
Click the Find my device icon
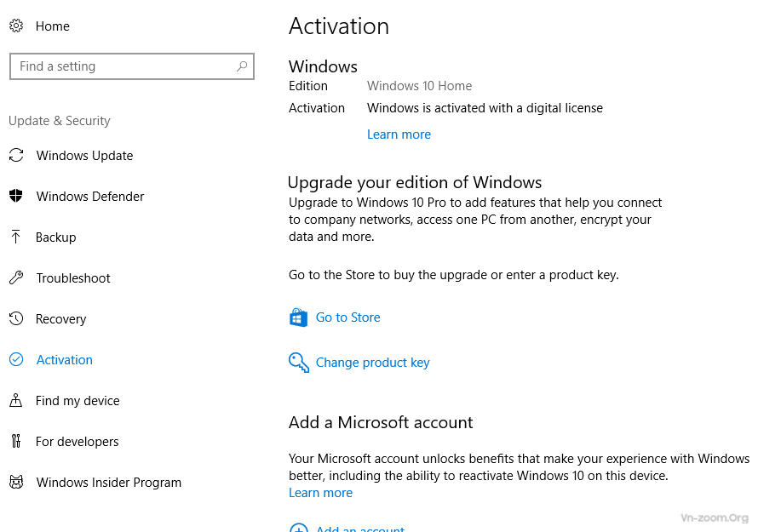16,401
